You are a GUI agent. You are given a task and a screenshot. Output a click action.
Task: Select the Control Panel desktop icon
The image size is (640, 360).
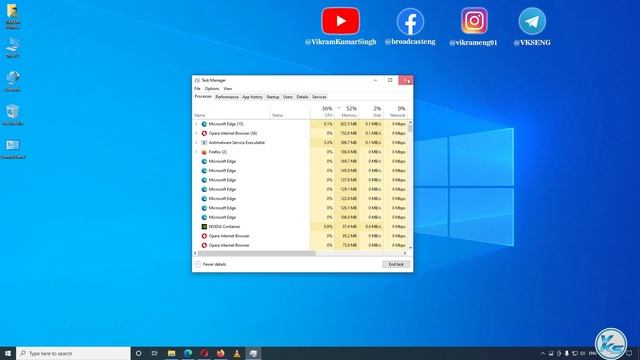[13, 149]
